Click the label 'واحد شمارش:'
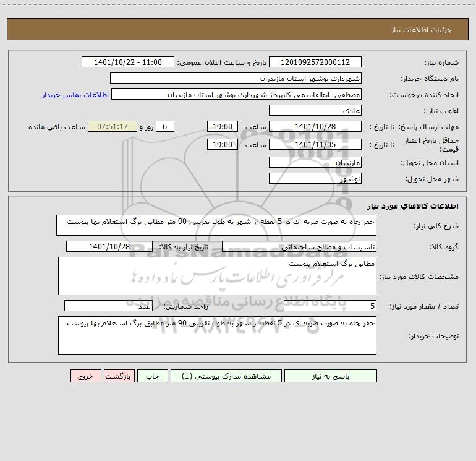 (x=186, y=306)
